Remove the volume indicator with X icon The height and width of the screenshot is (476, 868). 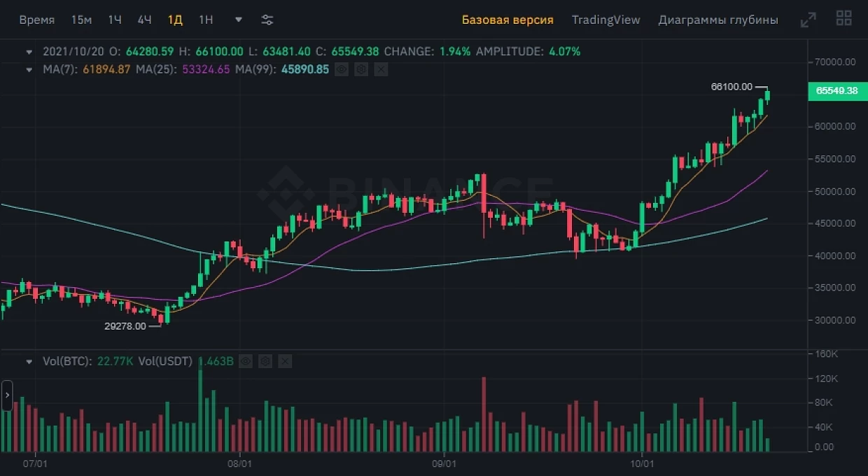point(284,361)
